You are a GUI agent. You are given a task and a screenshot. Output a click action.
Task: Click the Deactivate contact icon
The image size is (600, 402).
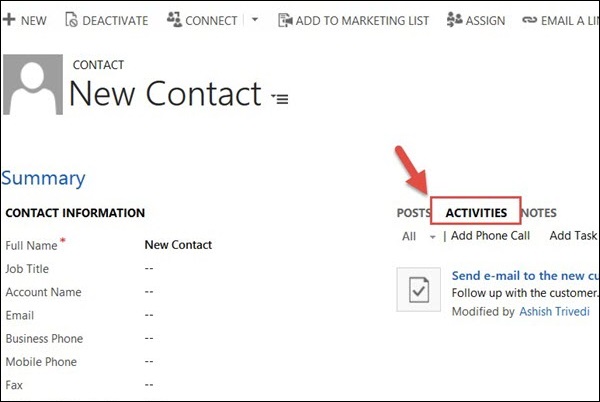point(73,20)
